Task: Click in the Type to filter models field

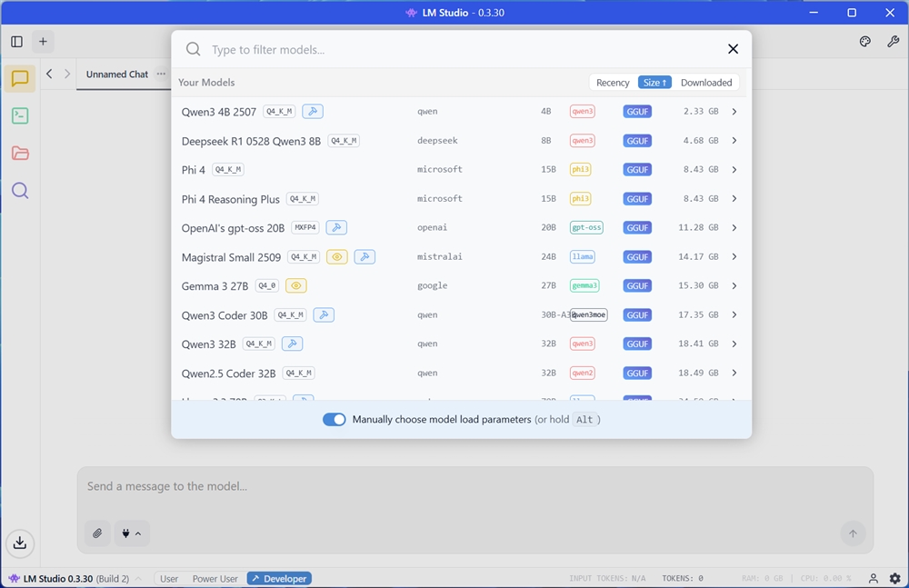Action: click(464, 49)
